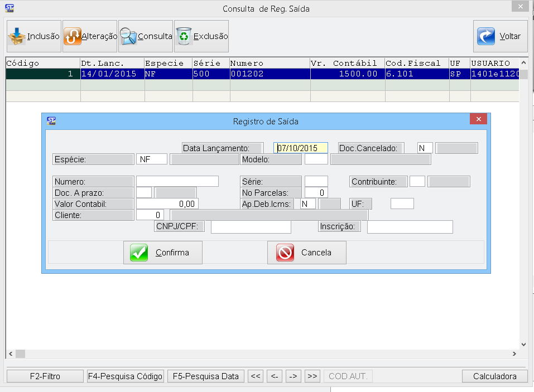Click the CNPJ/CPF input field

[x=251, y=227]
